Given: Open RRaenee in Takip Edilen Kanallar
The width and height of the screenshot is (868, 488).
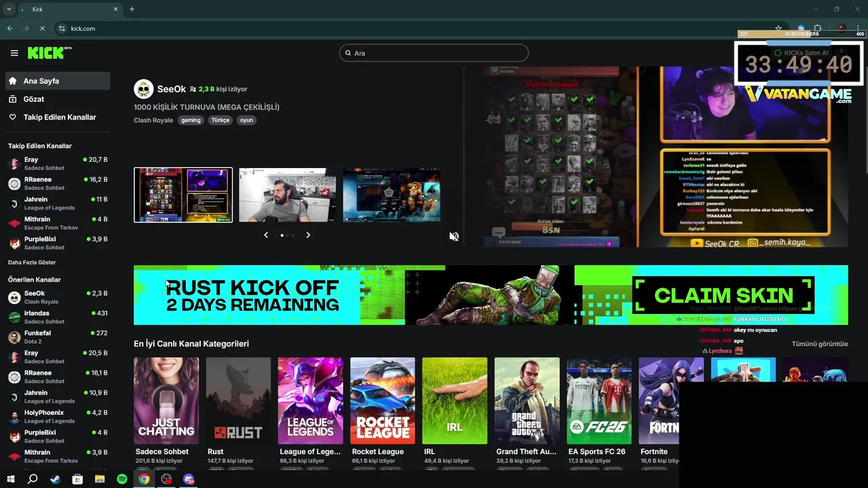Looking at the screenshot, I should tap(58, 183).
